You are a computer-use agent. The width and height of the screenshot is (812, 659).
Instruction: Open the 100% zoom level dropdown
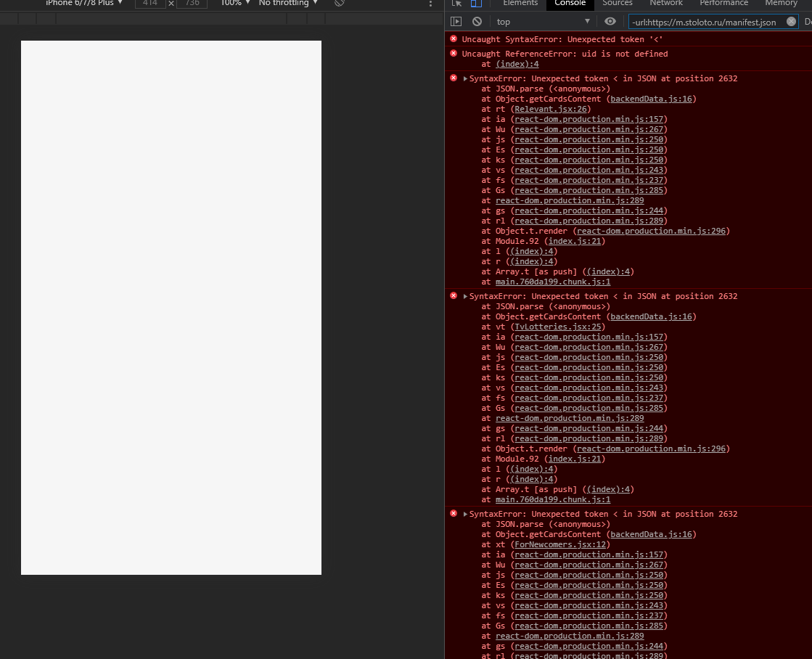[235, 3]
